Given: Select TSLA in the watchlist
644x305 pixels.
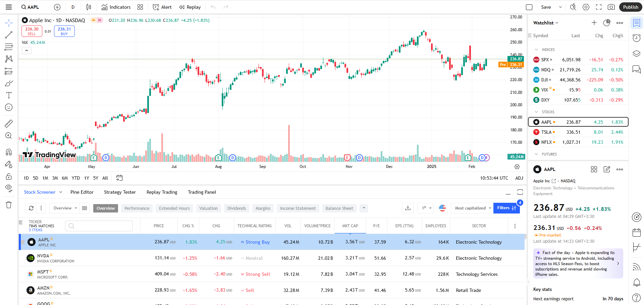Looking at the screenshot, I should point(578,132).
